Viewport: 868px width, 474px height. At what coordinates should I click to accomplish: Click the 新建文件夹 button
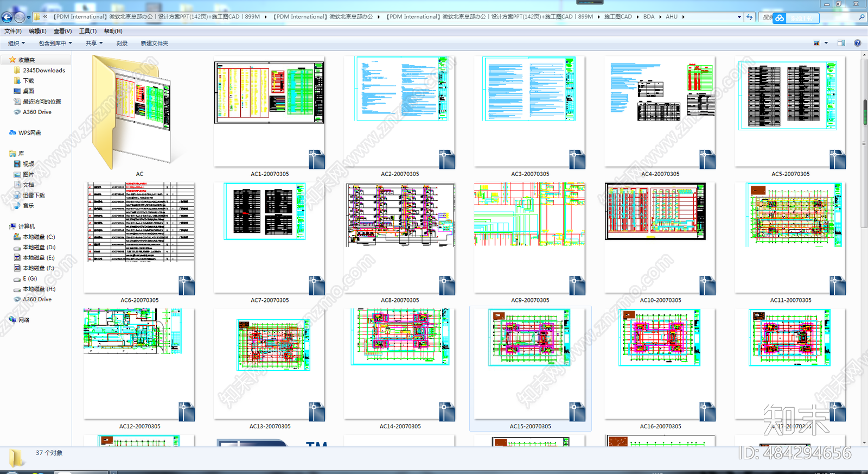pos(155,43)
